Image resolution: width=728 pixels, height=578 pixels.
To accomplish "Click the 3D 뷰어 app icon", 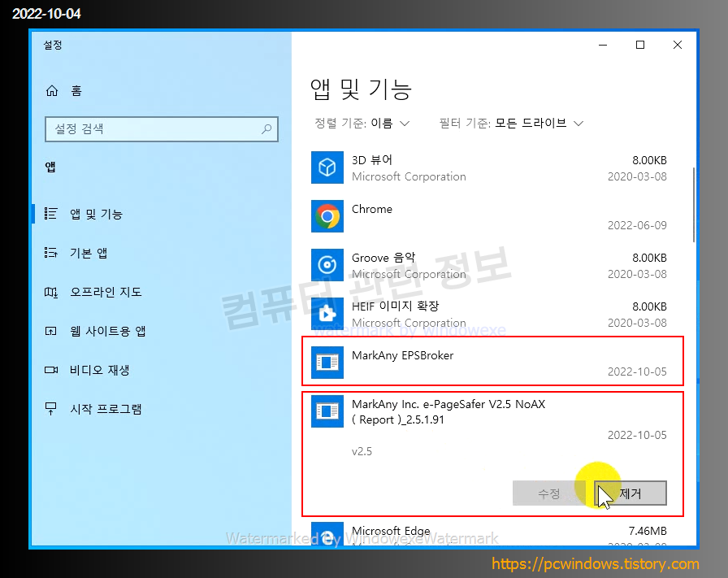I will pos(327,167).
